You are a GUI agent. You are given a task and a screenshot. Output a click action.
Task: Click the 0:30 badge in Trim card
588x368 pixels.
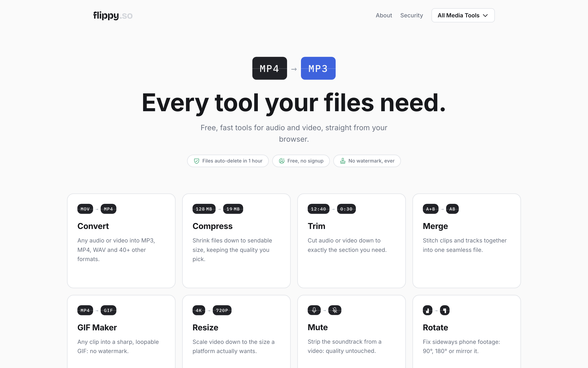tap(346, 209)
